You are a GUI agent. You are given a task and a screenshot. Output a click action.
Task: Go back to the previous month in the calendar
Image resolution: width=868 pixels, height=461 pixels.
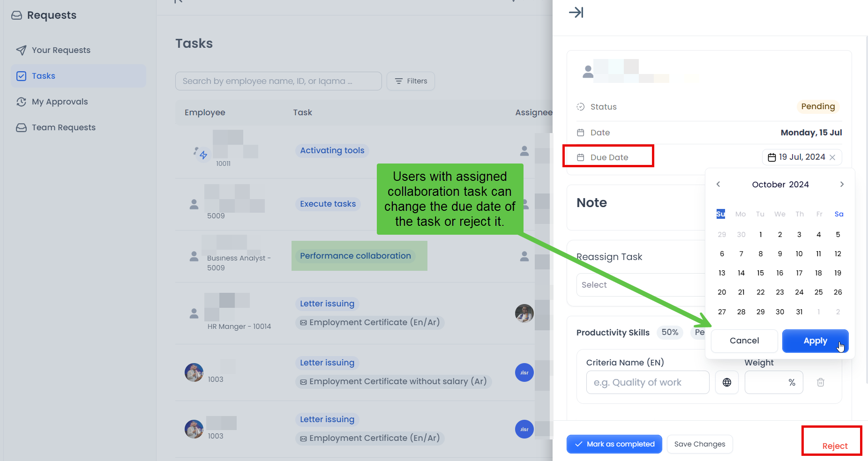pyautogui.click(x=718, y=184)
